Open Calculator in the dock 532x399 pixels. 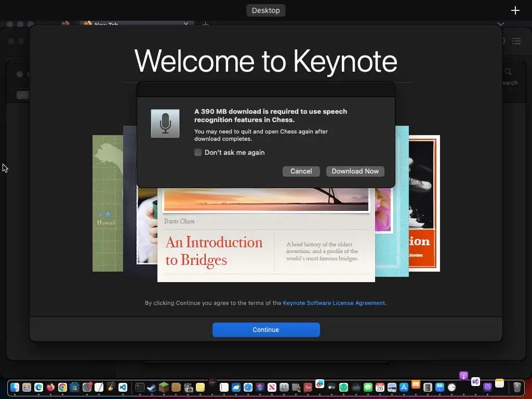pos(428,387)
